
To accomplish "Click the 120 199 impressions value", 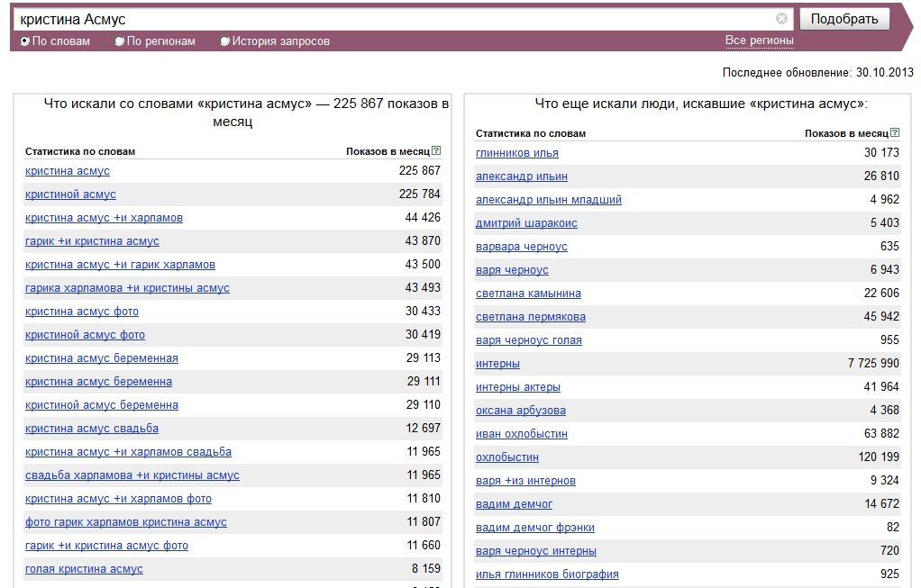I will (879, 457).
